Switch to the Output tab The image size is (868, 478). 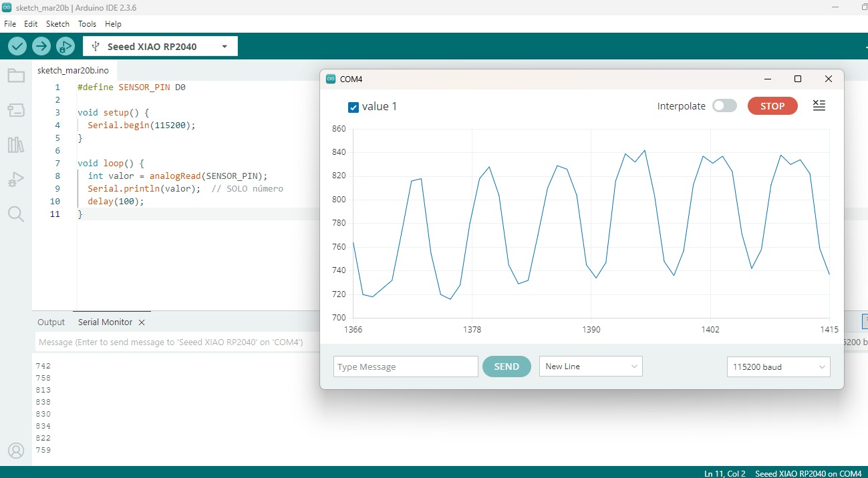point(51,322)
